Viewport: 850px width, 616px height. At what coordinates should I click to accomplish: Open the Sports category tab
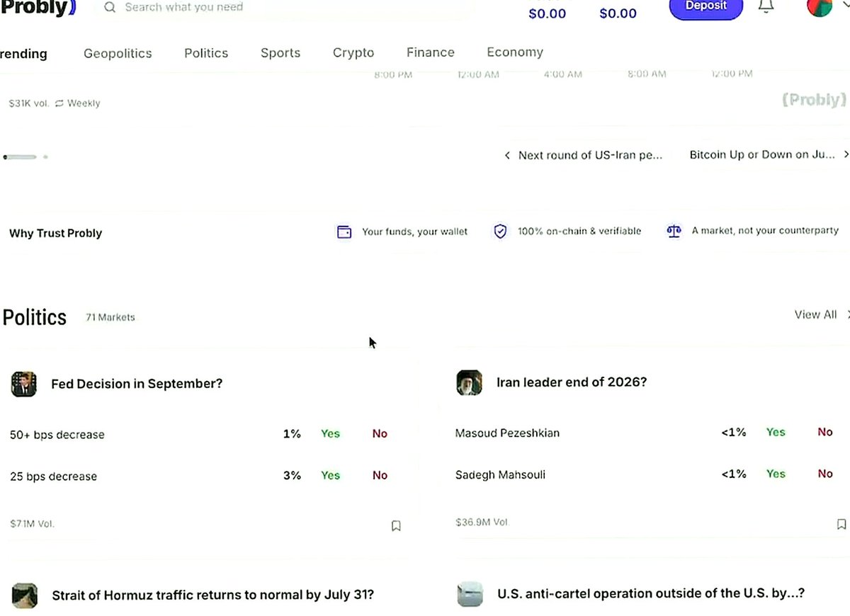coord(280,53)
